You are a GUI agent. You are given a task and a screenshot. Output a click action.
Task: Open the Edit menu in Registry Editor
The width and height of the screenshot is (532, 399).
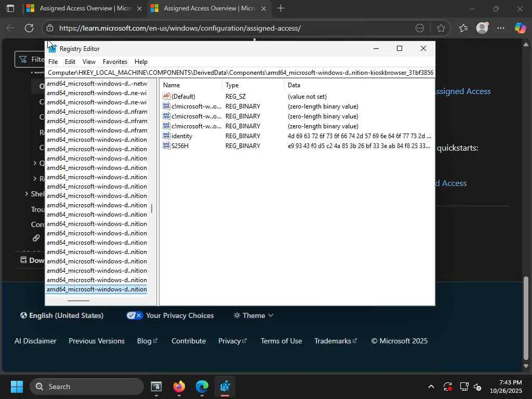coord(70,61)
